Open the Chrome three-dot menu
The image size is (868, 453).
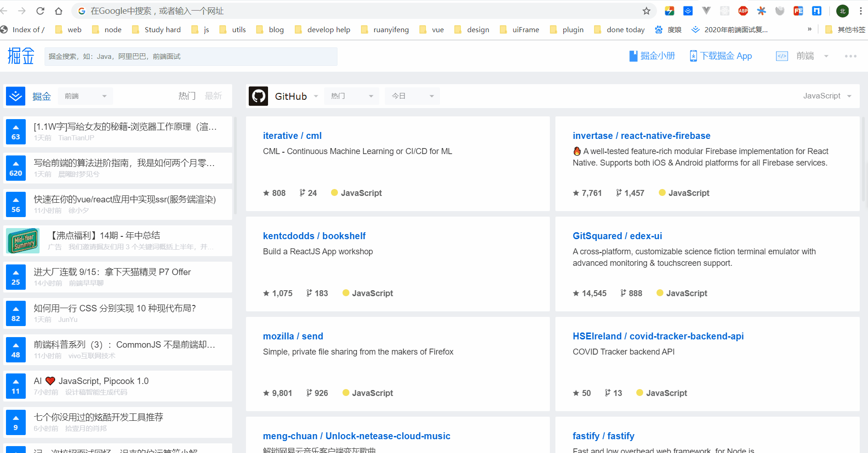[861, 11]
